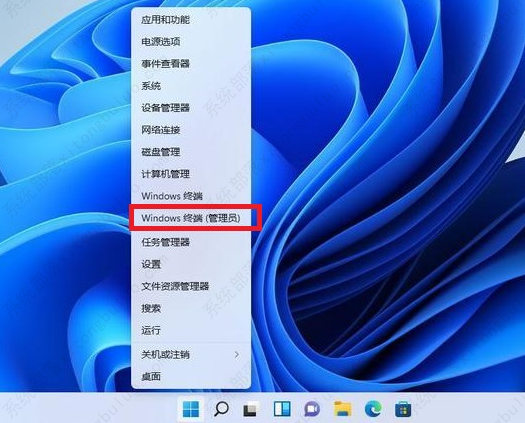Open 文件资源管理器 menu entry
Viewport: 525px width, 423px height.
[191, 286]
